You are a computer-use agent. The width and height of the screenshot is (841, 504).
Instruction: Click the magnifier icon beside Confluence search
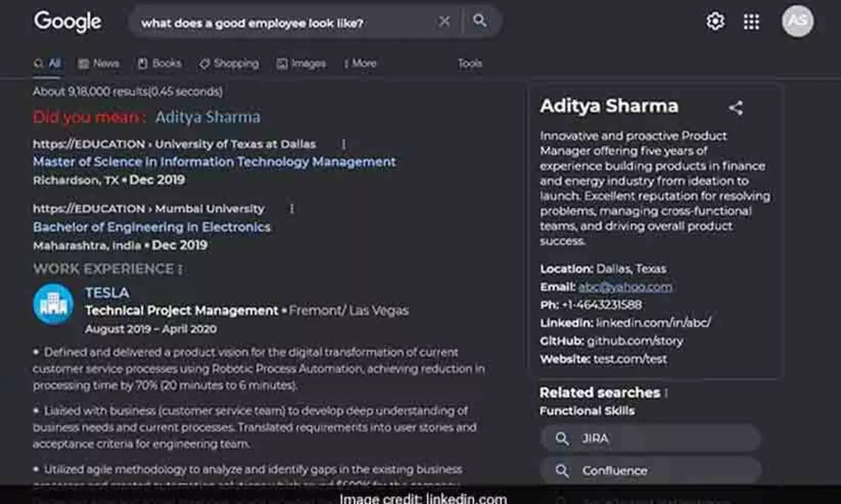pos(562,471)
